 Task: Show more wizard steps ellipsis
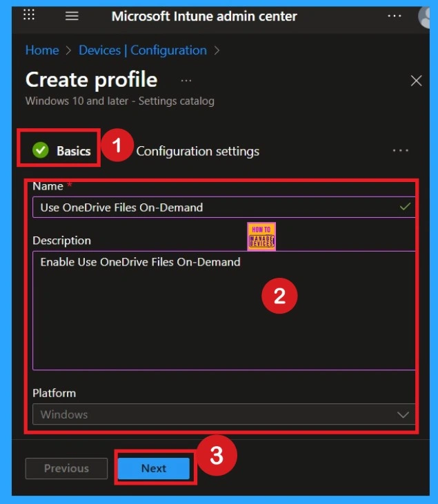tap(400, 151)
